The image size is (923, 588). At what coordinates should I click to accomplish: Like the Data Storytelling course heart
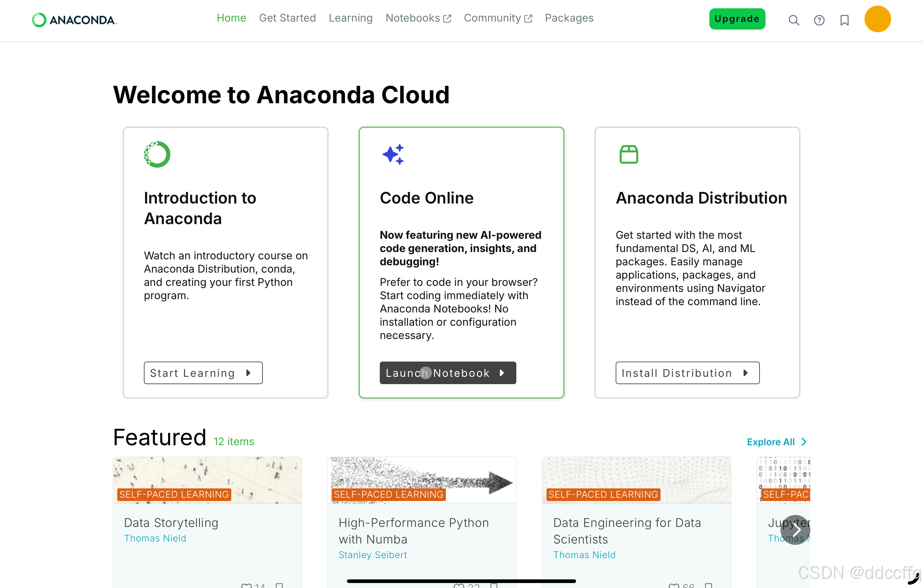(x=246, y=585)
